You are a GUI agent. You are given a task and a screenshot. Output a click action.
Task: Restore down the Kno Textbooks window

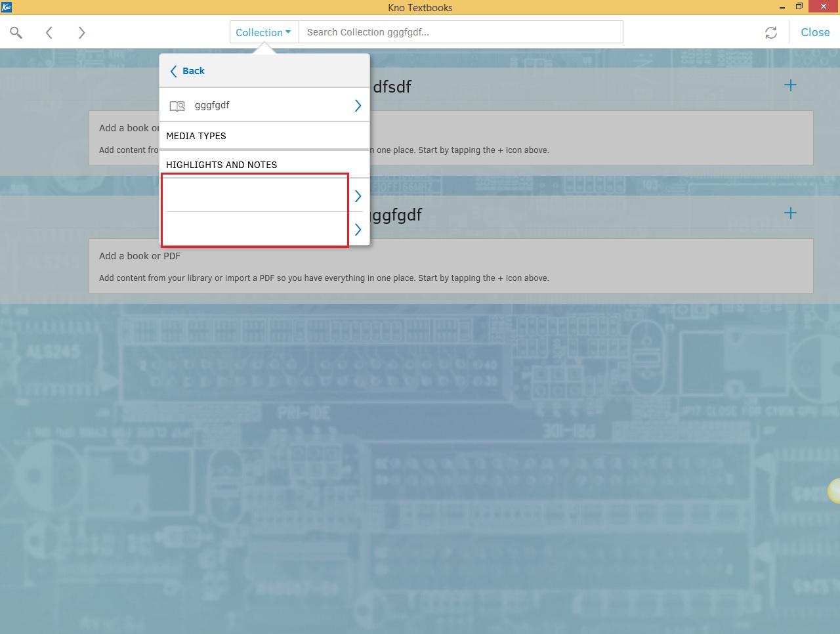coord(799,7)
